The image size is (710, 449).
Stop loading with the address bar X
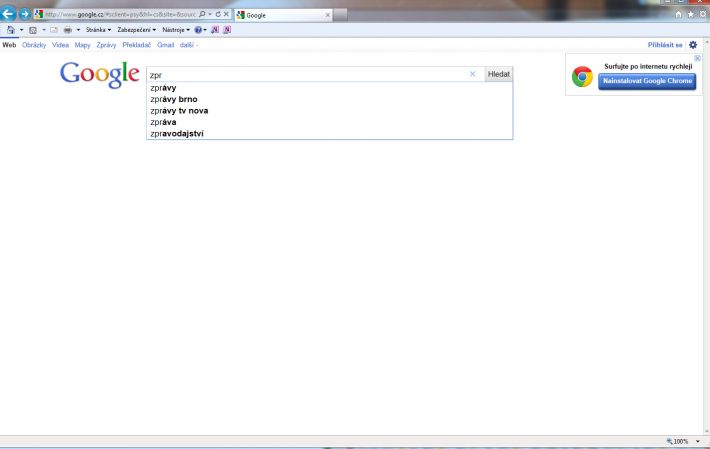tap(226, 14)
